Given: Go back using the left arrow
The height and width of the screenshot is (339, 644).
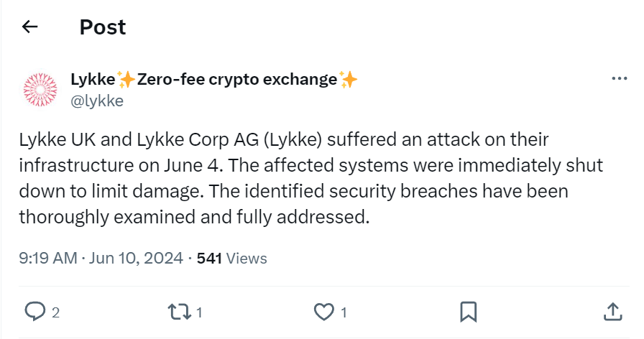Looking at the screenshot, I should (x=29, y=27).
